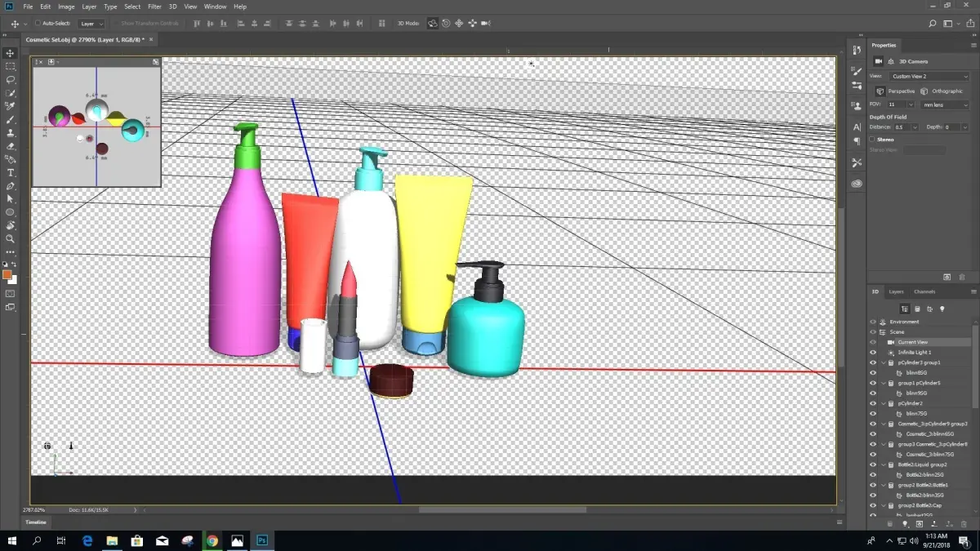The height and width of the screenshot is (551, 980).
Task: Click the FOV input field
Action: pyautogui.click(x=897, y=104)
